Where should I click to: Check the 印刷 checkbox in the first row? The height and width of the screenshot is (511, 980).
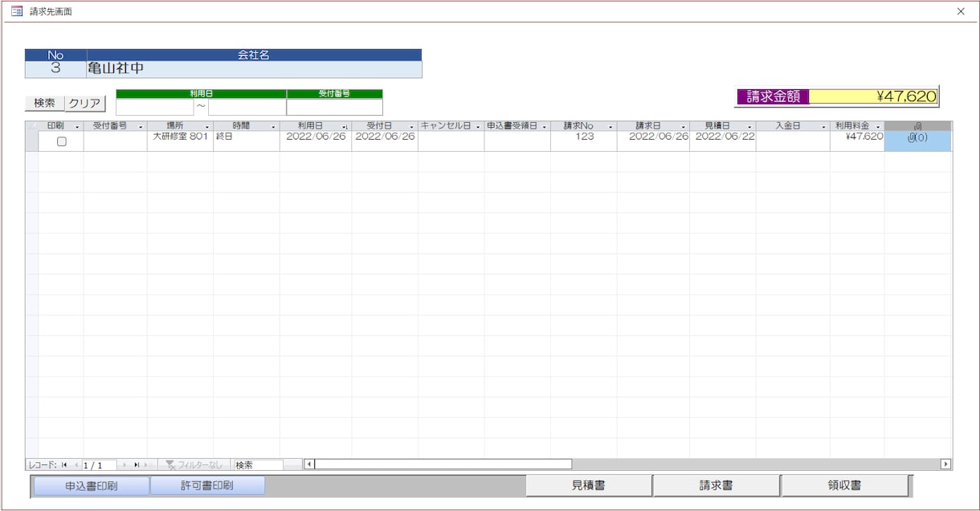(x=61, y=141)
